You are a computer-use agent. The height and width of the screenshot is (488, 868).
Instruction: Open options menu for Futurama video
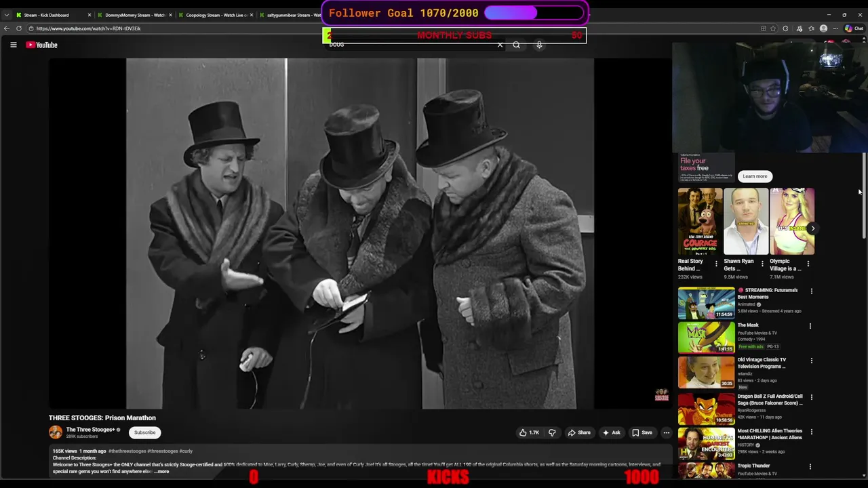[811, 291]
